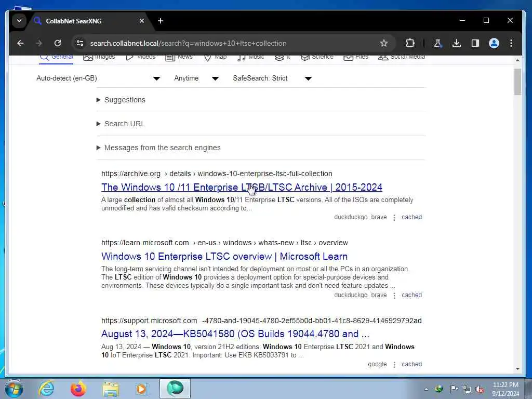This screenshot has height=399, width=532.
Task: Open the profile avatar icon
Action: tap(494, 43)
